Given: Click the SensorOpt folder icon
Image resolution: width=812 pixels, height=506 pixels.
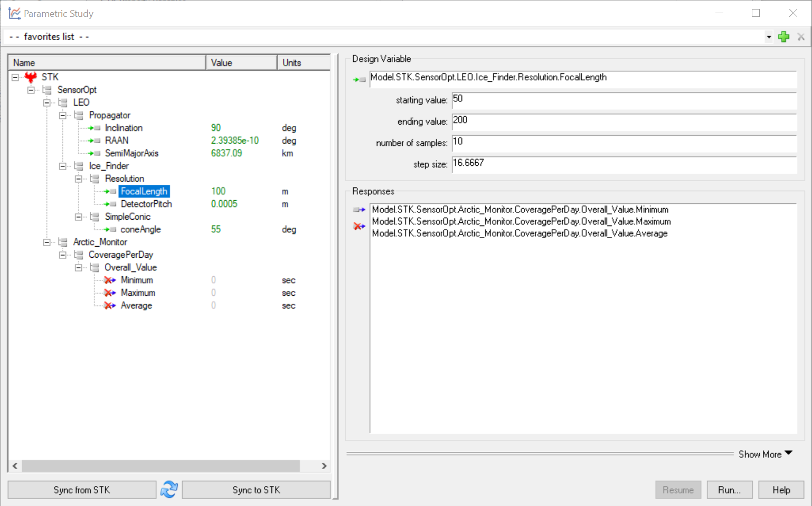Looking at the screenshot, I should [48, 90].
